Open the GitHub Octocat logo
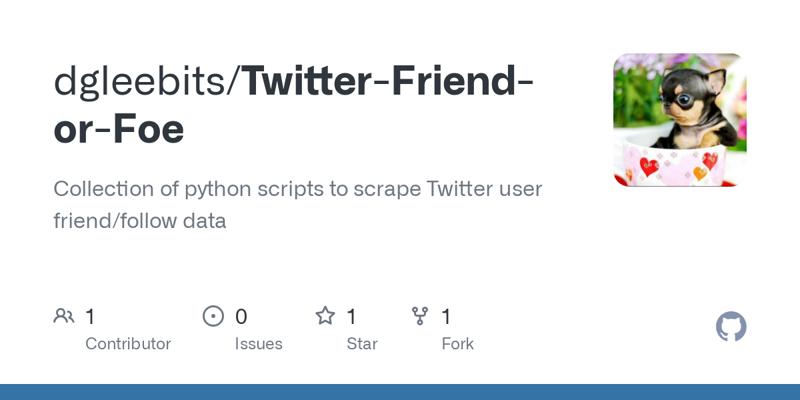The image size is (800, 400). pos(731,327)
